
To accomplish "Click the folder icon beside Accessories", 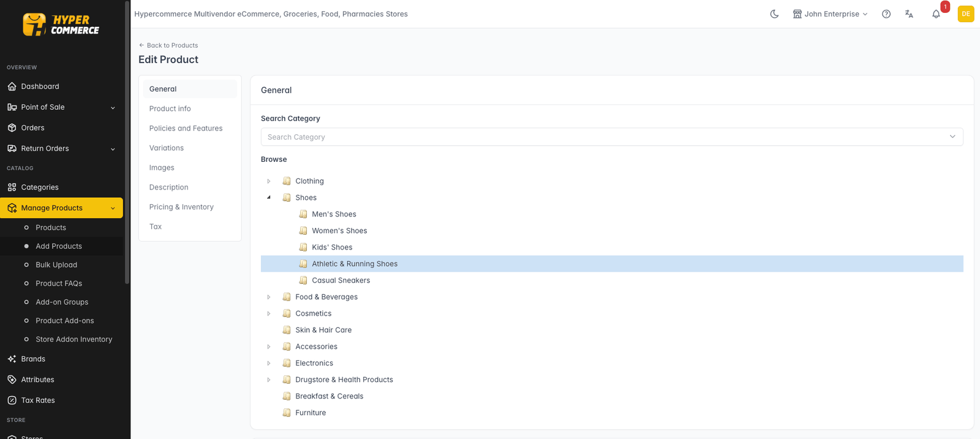I will pos(287,346).
